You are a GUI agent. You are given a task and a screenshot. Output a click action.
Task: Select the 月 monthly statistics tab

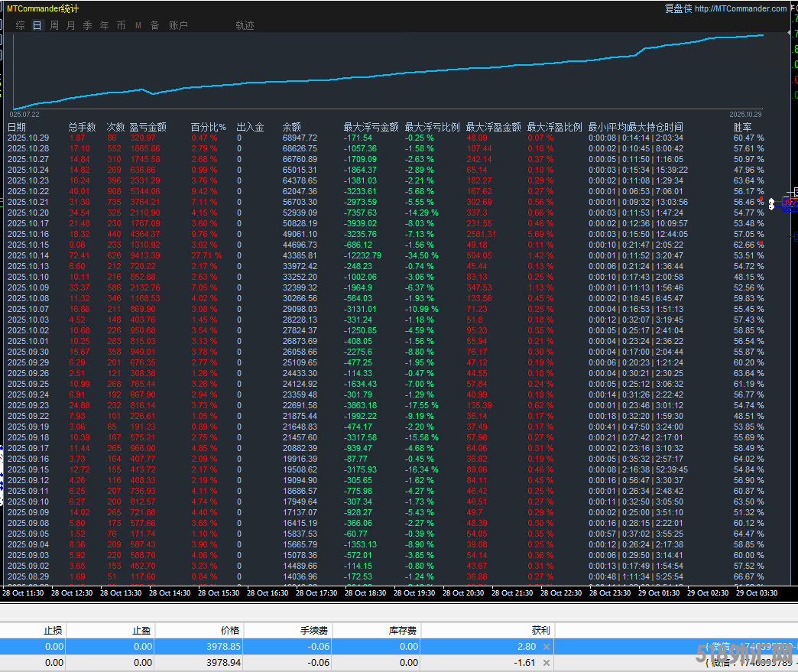pos(71,25)
